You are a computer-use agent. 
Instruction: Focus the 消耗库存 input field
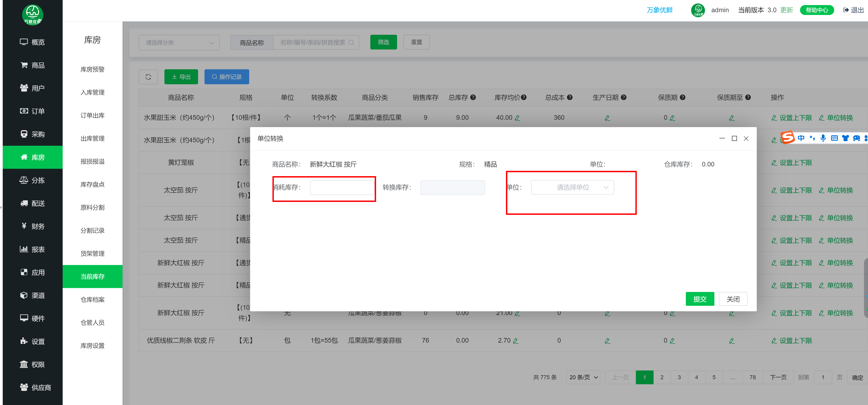click(342, 187)
